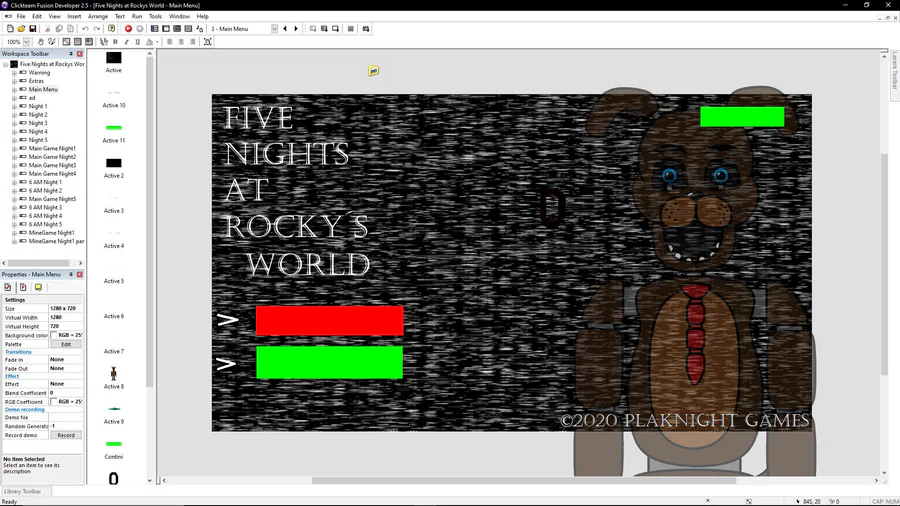Click the Copy icon in the toolbar
900x506 pixels.
[59, 29]
